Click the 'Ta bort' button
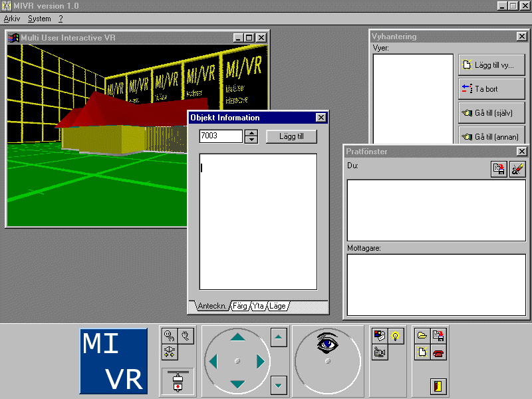This screenshot has width=532, height=399. coord(491,89)
